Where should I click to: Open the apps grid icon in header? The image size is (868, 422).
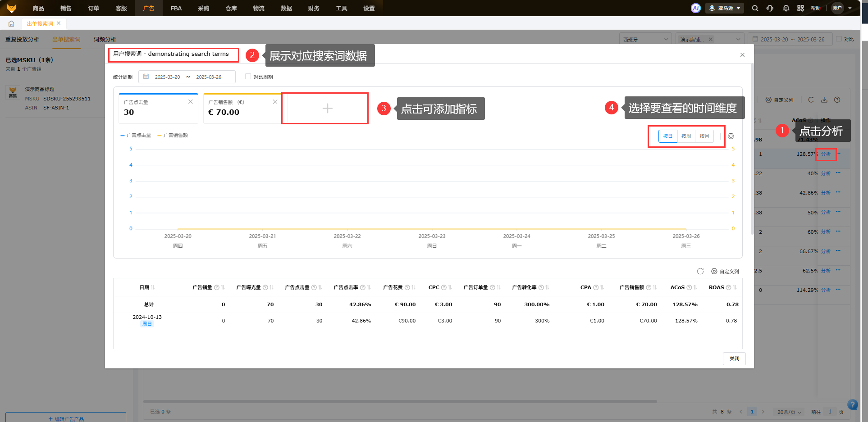(x=800, y=8)
